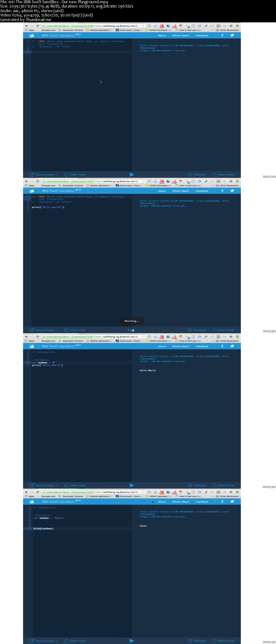Click the var myName line in the 00:05:40 frame
The height and width of the screenshot is (644, 276).
pyautogui.click(x=43, y=363)
